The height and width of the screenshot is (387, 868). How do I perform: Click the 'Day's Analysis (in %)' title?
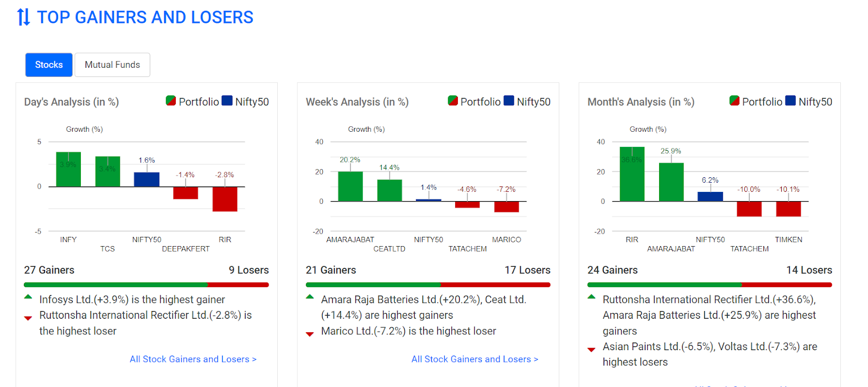point(72,102)
